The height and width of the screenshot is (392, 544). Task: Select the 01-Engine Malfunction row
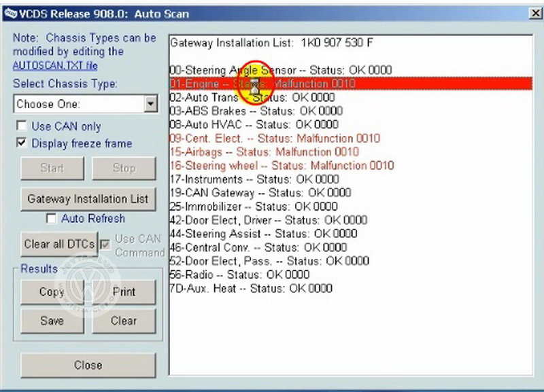(x=351, y=84)
